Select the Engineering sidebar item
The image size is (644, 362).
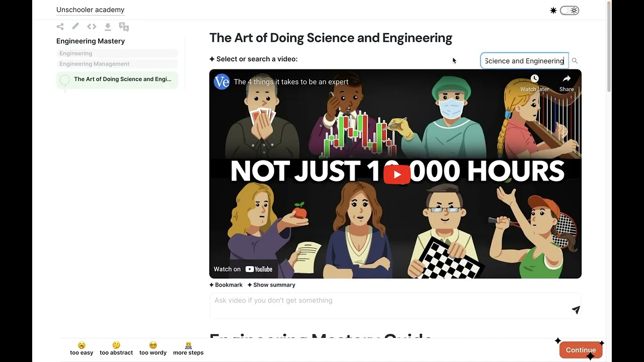[x=117, y=53]
